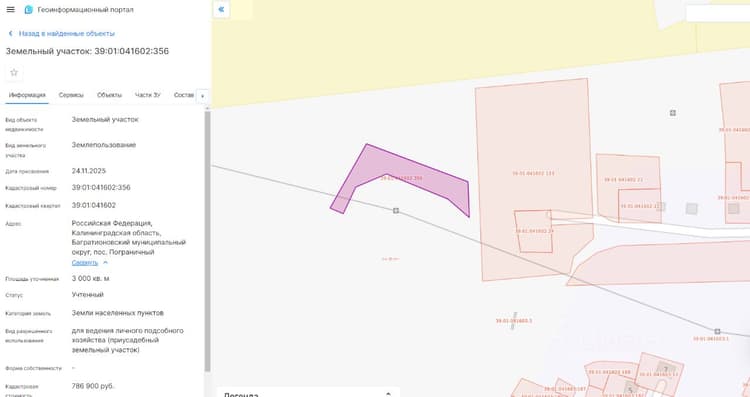Expand the Легенда panel chevron

tap(388, 394)
